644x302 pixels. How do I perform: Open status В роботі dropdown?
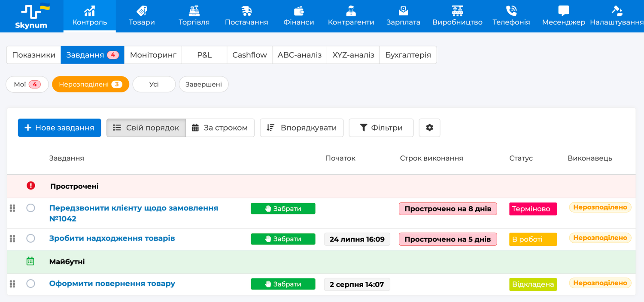(x=533, y=239)
